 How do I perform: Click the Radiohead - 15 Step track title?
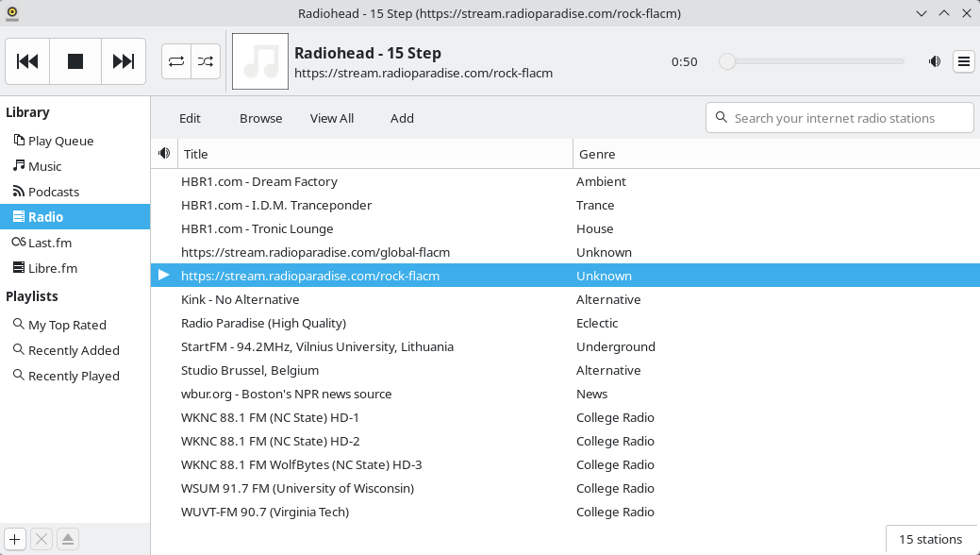[x=368, y=53]
